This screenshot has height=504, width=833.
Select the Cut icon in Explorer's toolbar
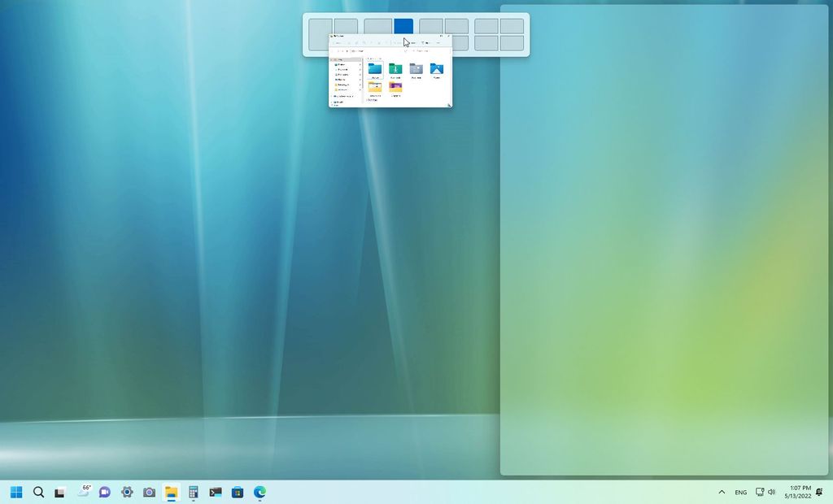[349, 42]
